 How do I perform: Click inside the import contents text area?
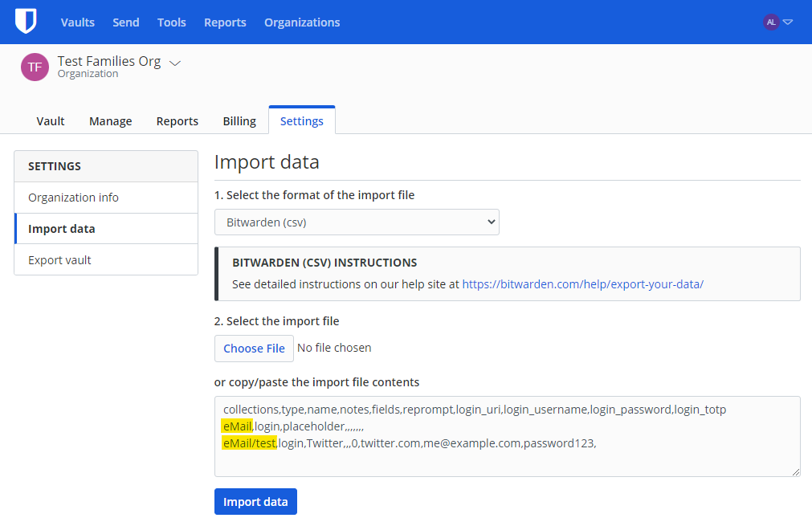point(507,462)
